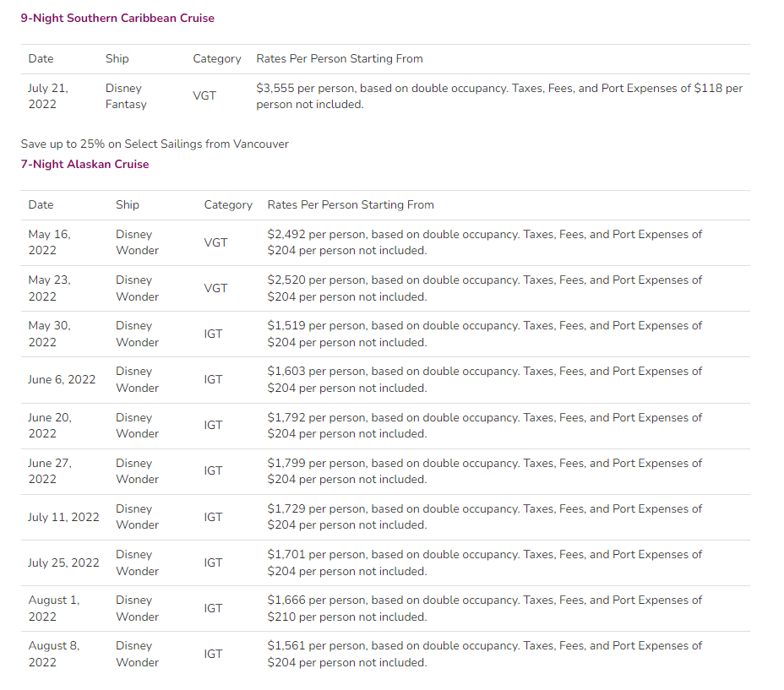This screenshot has width=784, height=690.
Task: Open the 7-Night Alaskan Cruise heading
Action: tap(85, 164)
